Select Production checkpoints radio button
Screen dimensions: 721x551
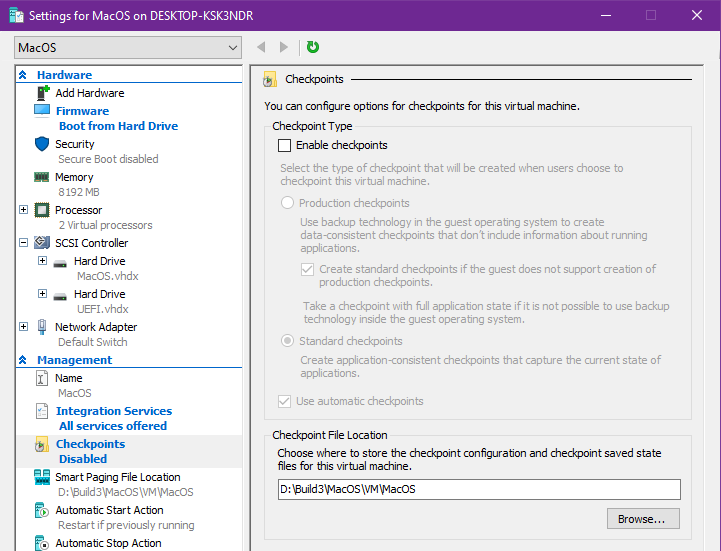click(288, 203)
